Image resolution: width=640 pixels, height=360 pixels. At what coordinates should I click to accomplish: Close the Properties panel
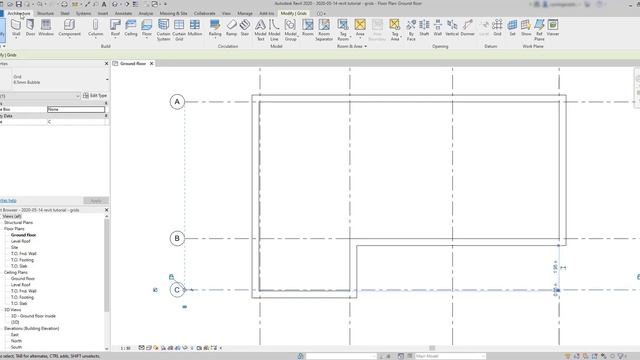tap(107, 64)
